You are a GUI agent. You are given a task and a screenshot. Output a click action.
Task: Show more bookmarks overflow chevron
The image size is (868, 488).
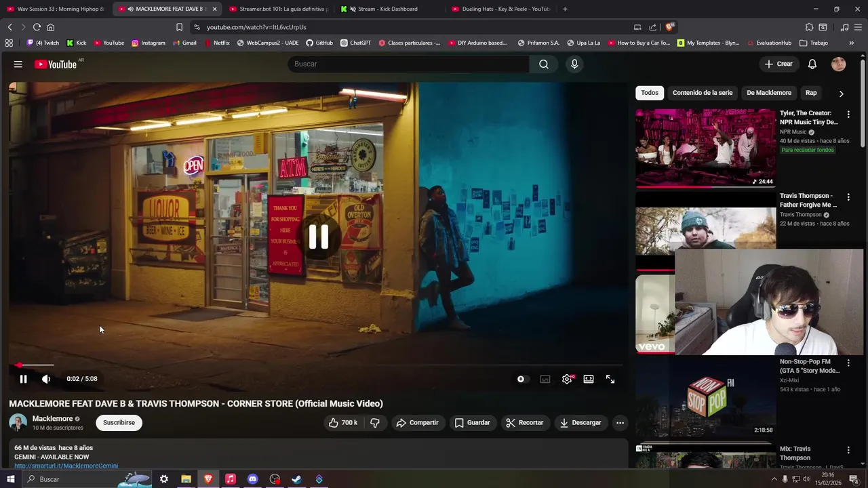tap(851, 43)
